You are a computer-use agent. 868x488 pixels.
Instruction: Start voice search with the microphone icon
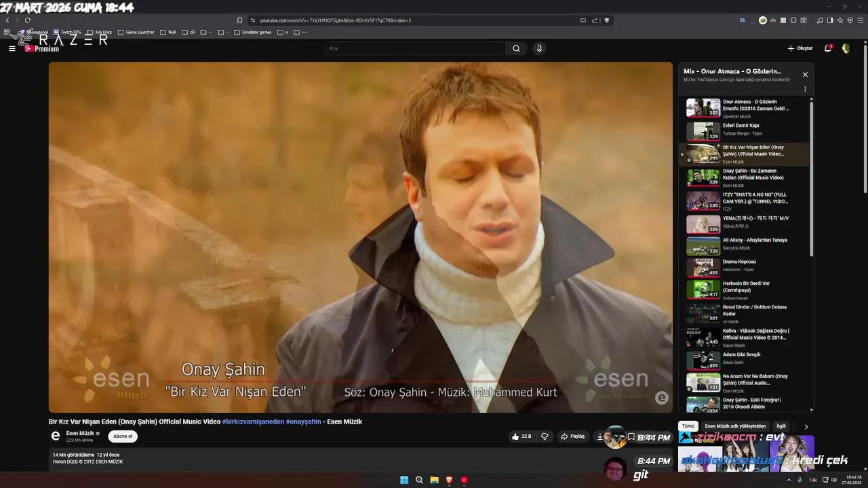click(x=539, y=48)
